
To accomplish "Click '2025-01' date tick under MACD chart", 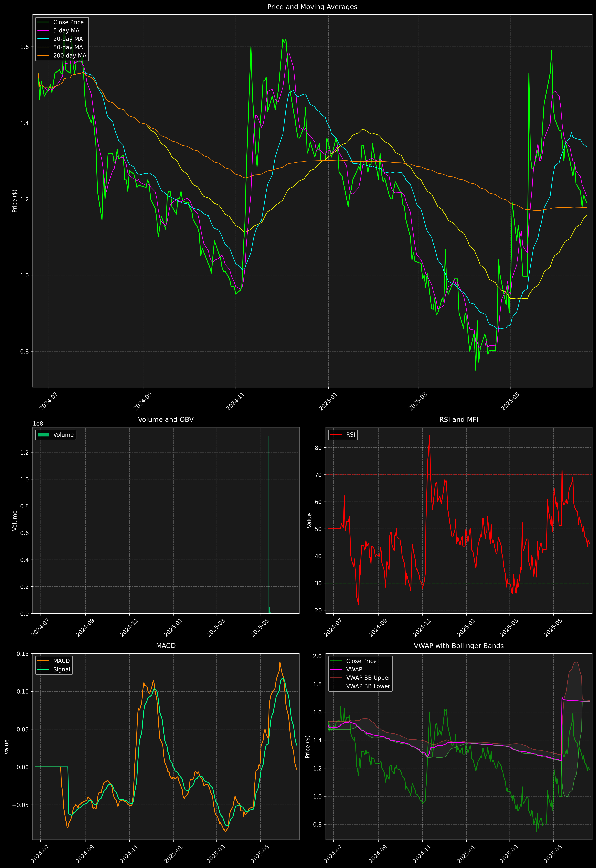I will tap(173, 854).
